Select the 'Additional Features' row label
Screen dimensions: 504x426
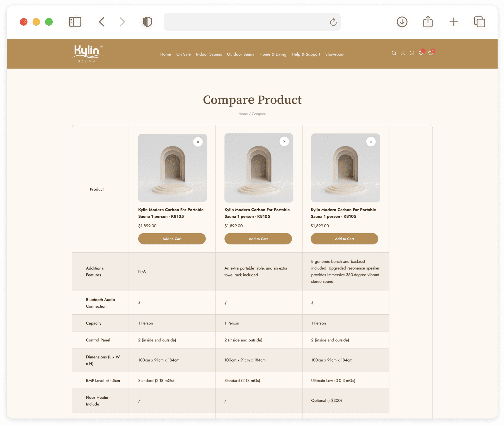tap(95, 271)
